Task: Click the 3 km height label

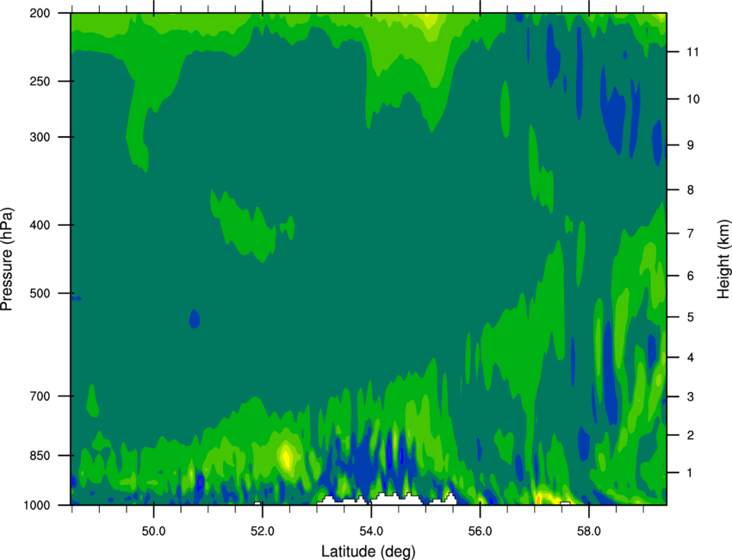Action: [x=691, y=397]
